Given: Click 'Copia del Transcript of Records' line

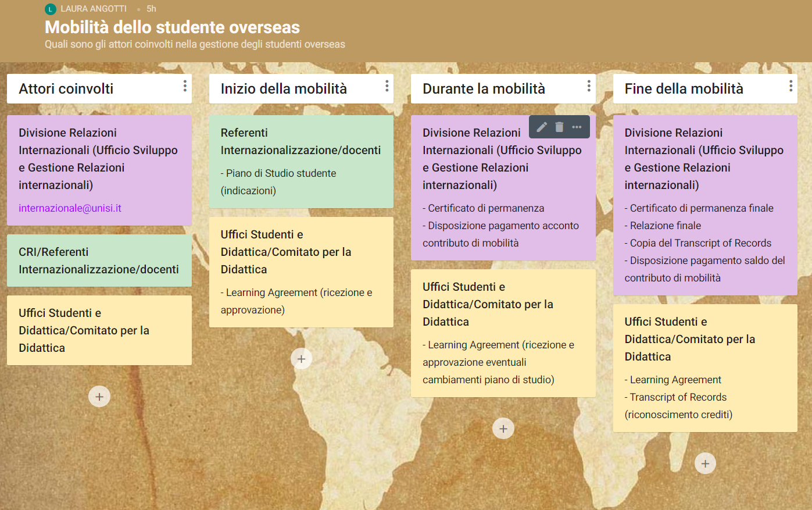Looking at the screenshot, I should (x=698, y=243).
